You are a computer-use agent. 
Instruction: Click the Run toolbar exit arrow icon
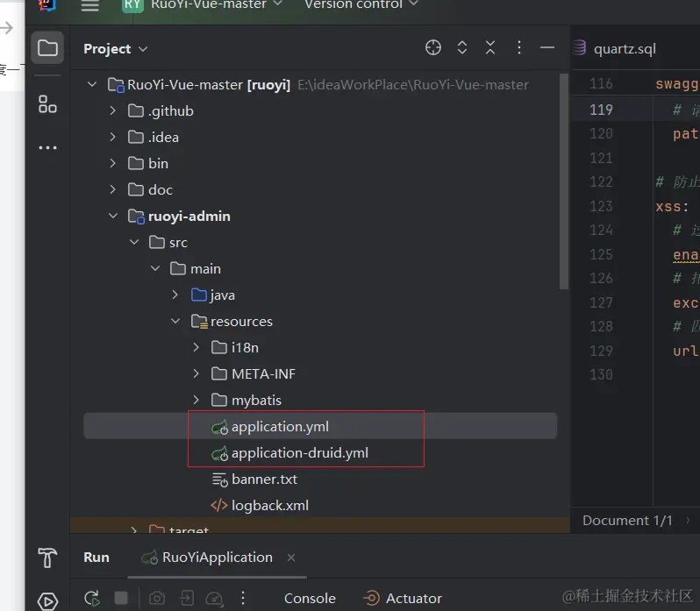(187, 598)
